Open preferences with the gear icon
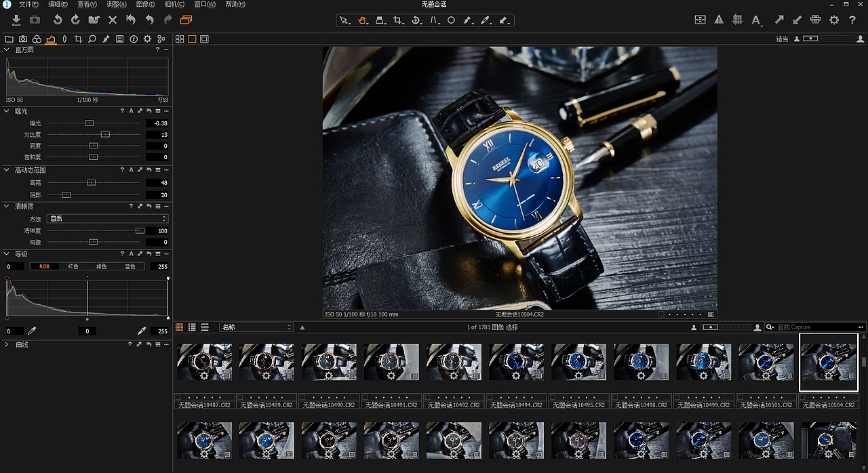This screenshot has width=868, height=473. pyautogui.click(x=834, y=20)
